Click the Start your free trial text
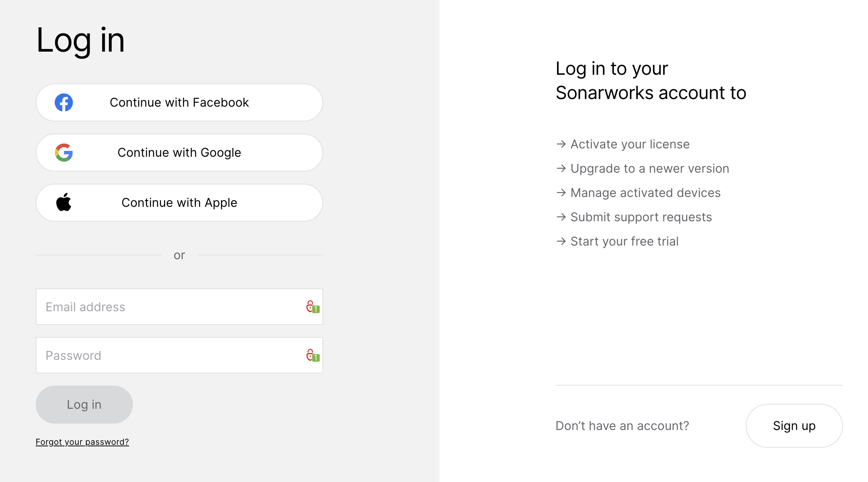 pos(625,241)
